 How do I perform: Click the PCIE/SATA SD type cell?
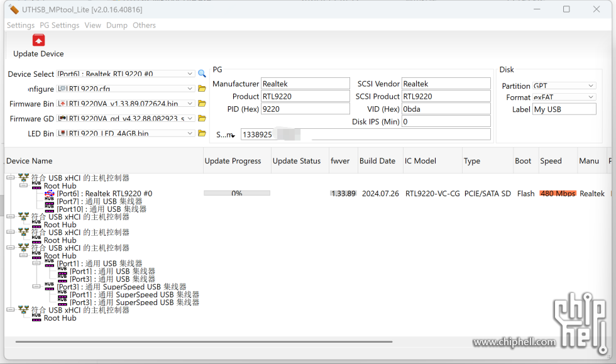[488, 194]
